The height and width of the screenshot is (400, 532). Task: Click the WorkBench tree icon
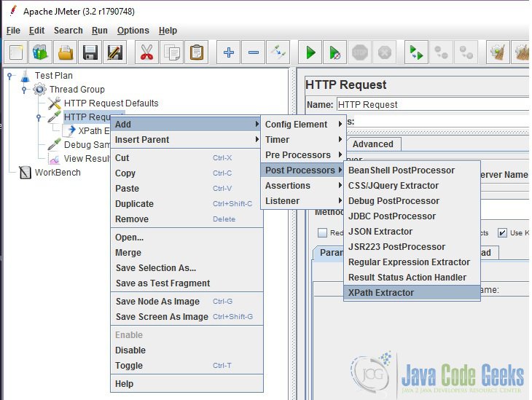coord(25,173)
